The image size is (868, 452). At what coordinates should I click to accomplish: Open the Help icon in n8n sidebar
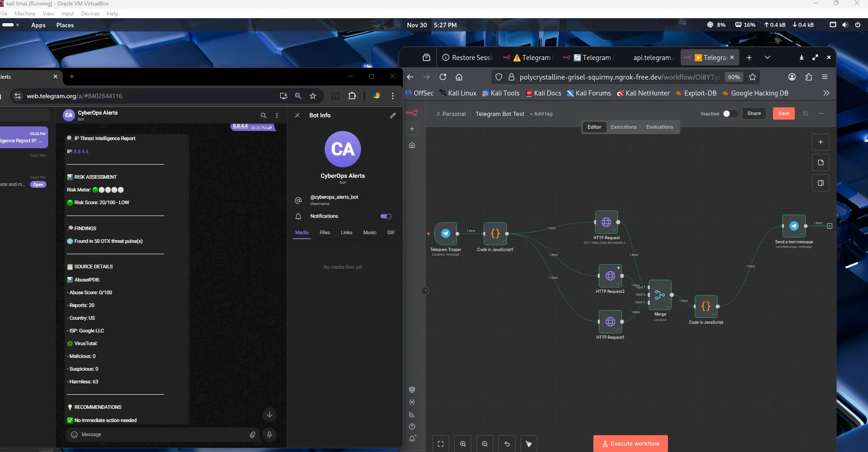(x=412, y=427)
